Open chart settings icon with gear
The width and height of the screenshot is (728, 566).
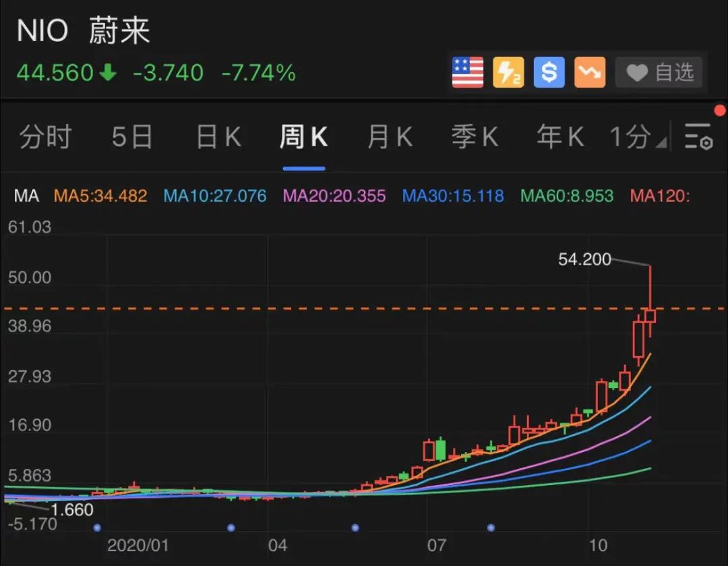click(699, 137)
